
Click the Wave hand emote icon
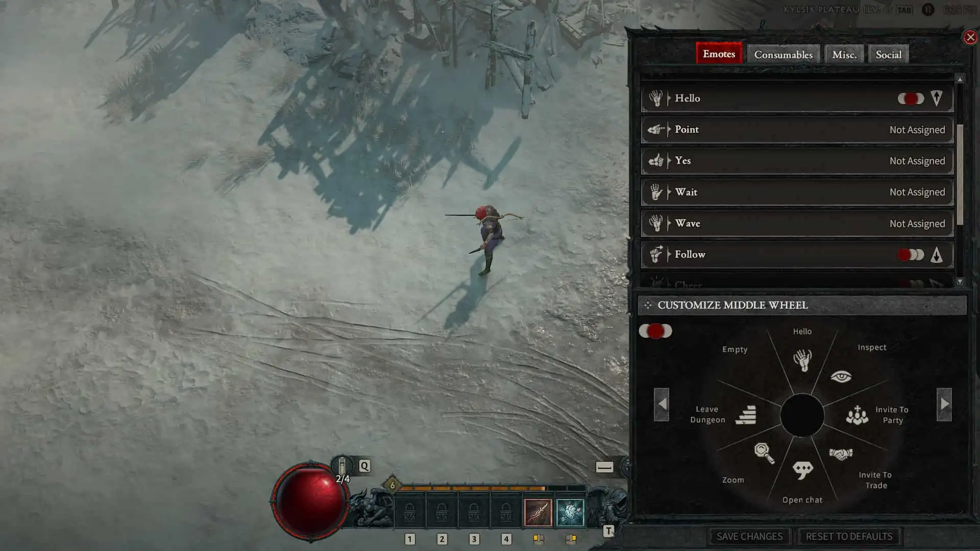657,222
